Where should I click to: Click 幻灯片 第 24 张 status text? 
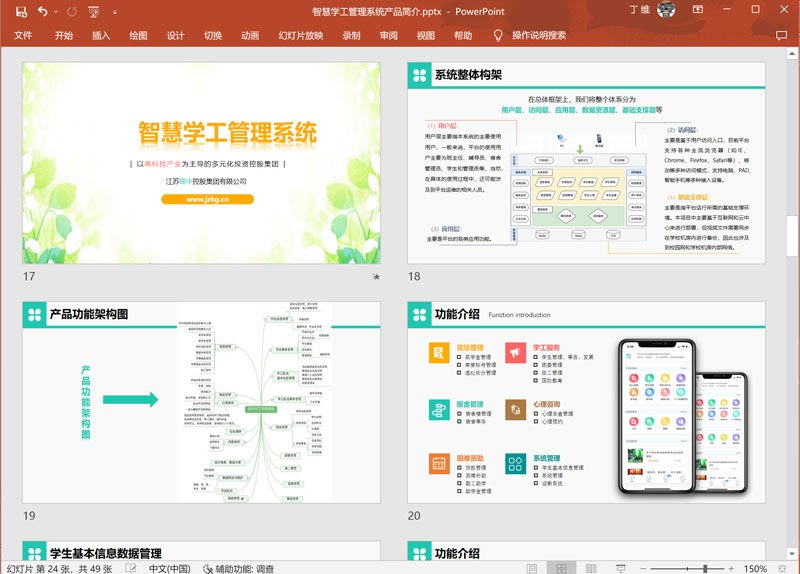[x=60, y=568]
